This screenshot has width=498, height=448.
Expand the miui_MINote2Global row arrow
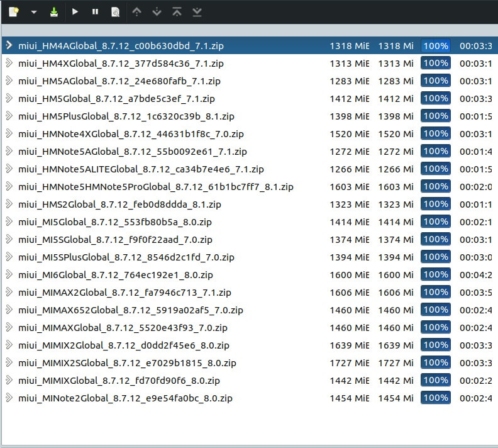[x=9, y=398]
